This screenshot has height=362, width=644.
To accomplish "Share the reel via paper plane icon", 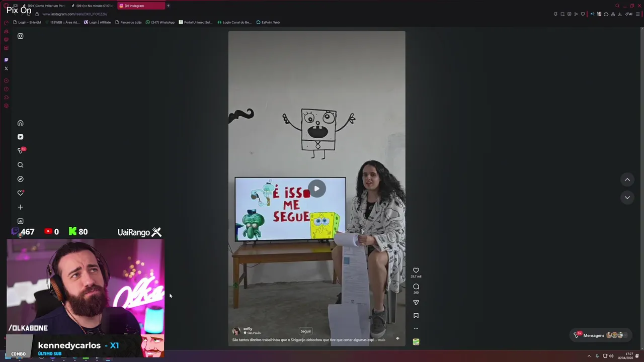I will 416,303.
